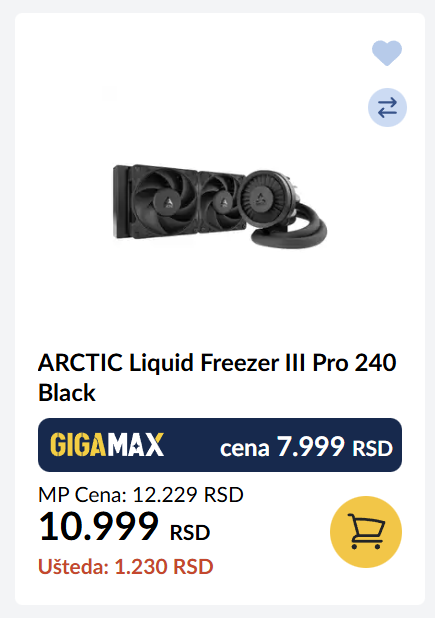Viewport: 435px width, 618px height.
Task: Click the GIGAMAX logo in the banner
Action: (x=107, y=445)
